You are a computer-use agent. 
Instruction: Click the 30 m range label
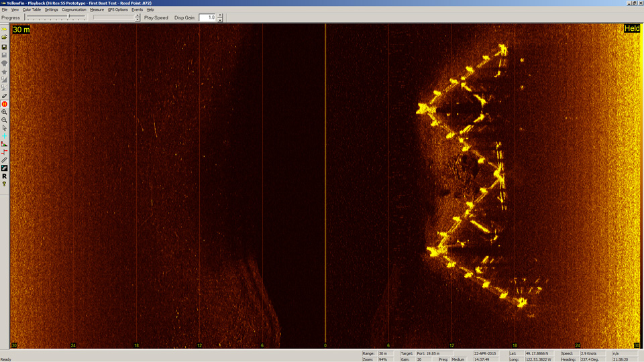click(21, 30)
